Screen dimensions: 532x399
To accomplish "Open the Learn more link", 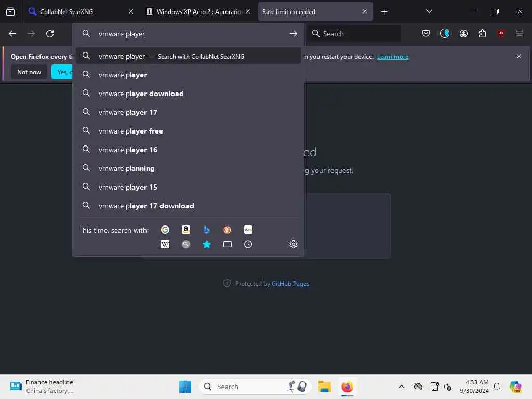I will [393, 57].
